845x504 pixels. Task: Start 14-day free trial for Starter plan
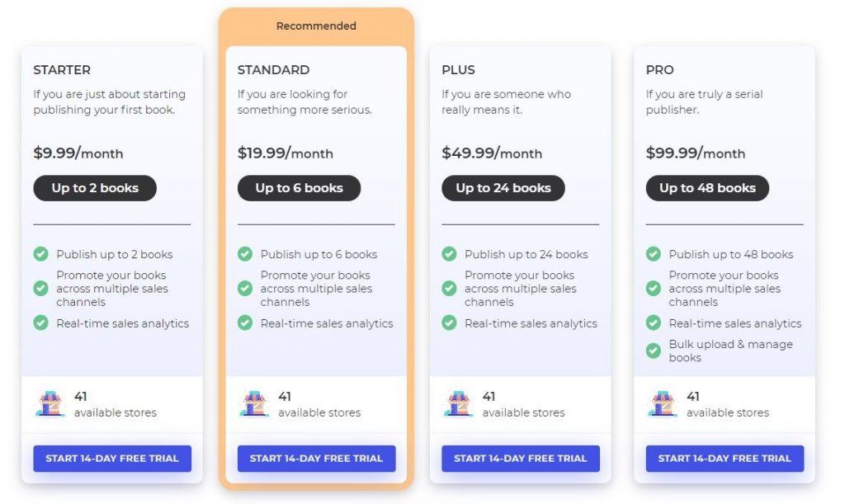(x=112, y=459)
